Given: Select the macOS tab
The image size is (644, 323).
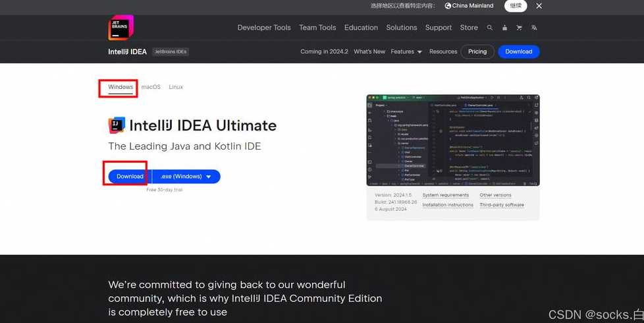Looking at the screenshot, I should coord(151,87).
